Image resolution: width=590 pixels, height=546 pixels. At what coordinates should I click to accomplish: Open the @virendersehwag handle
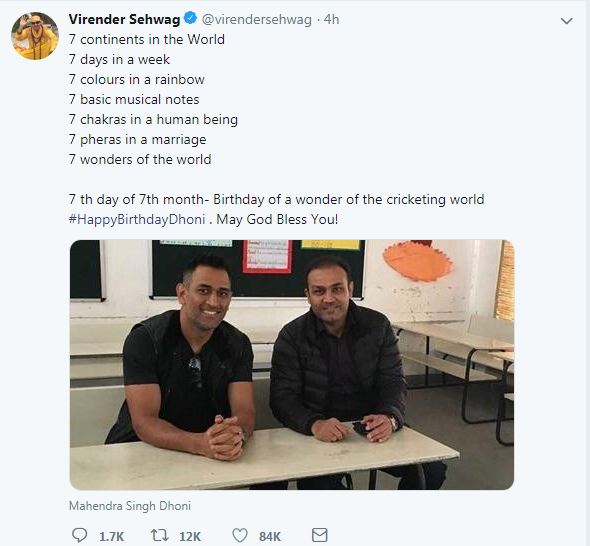pos(257,20)
